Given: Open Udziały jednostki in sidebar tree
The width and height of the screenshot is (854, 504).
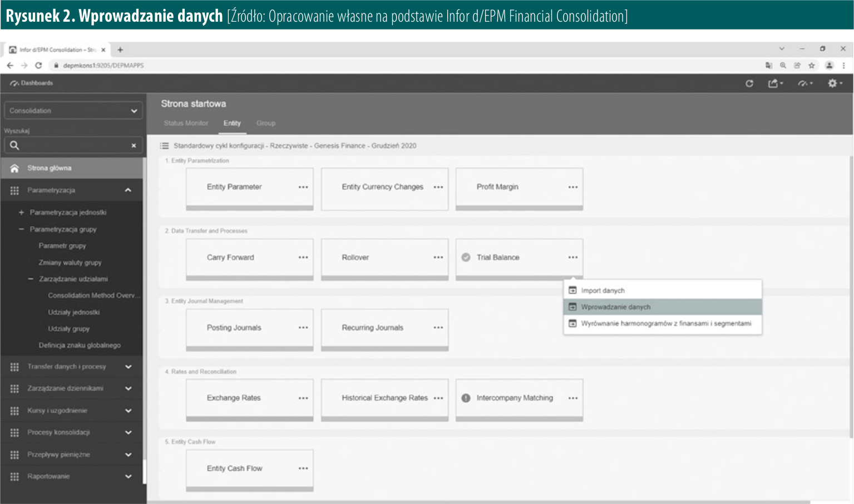Looking at the screenshot, I should pos(74,313).
